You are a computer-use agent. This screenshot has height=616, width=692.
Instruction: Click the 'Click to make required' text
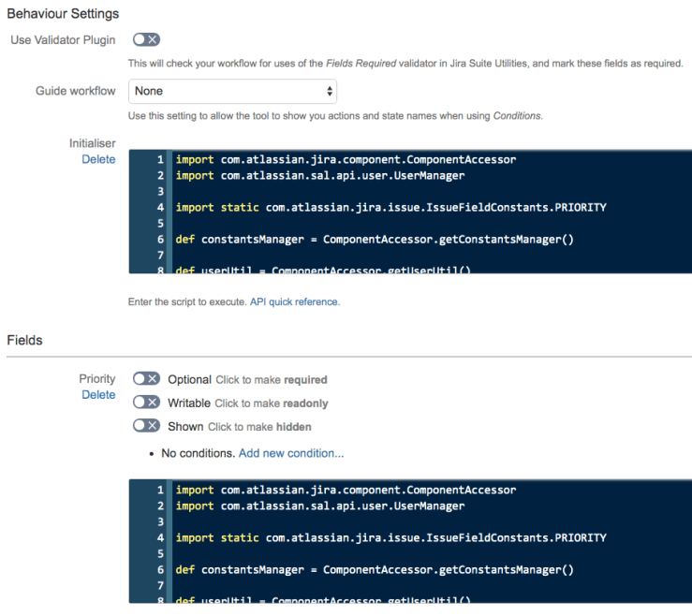tap(272, 380)
